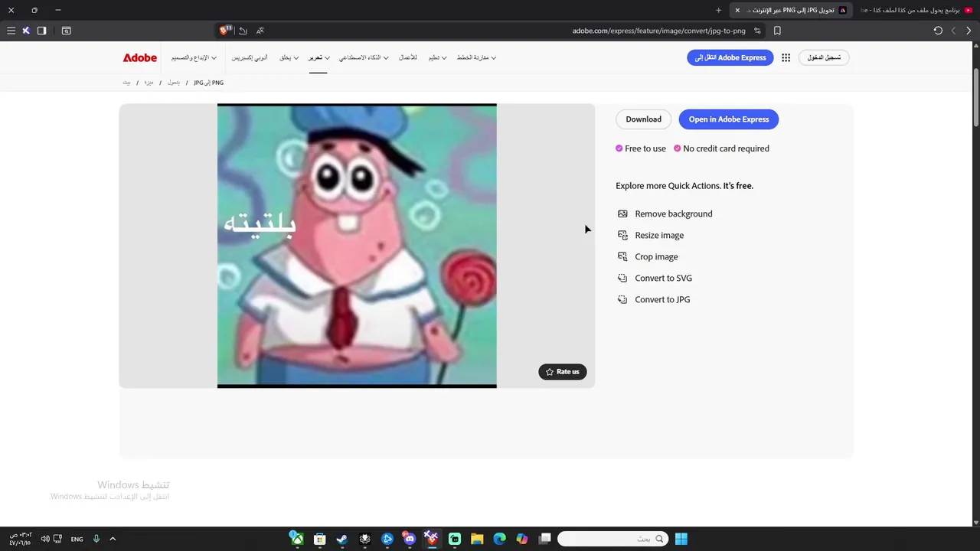Open the browser hamburger menu
The image size is (980, 551).
pos(11,31)
